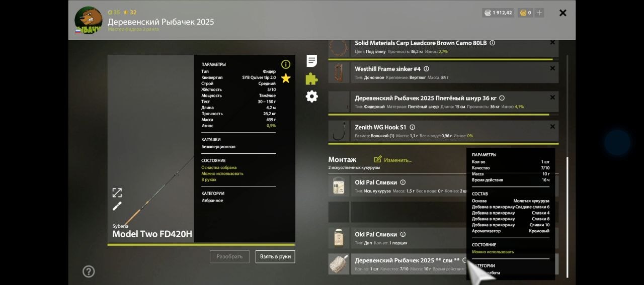Open the white gear settings icon
The height and width of the screenshot is (285, 644).
click(312, 97)
